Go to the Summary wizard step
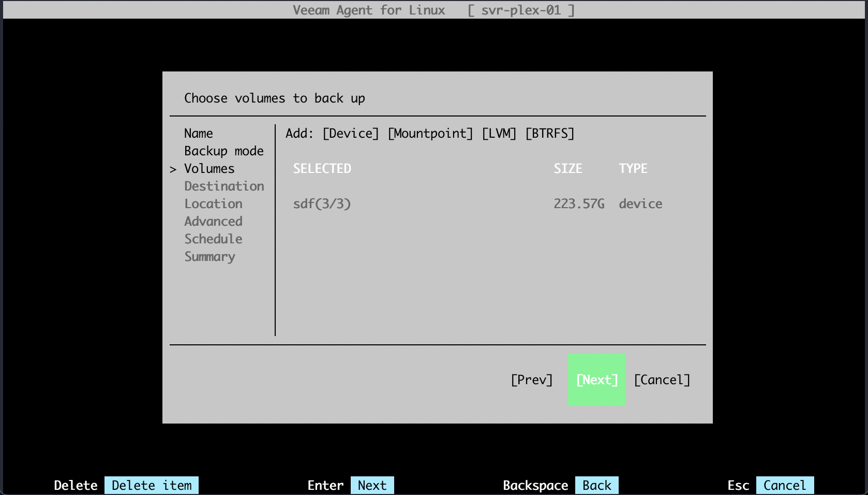The height and width of the screenshot is (495, 868). (209, 257)
